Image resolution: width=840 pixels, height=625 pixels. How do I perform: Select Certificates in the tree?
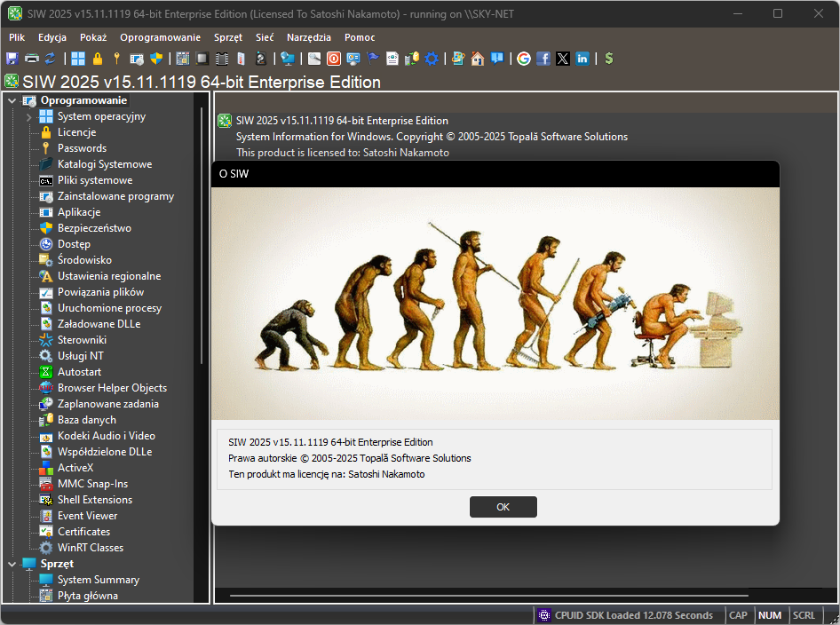coord(83,532)
